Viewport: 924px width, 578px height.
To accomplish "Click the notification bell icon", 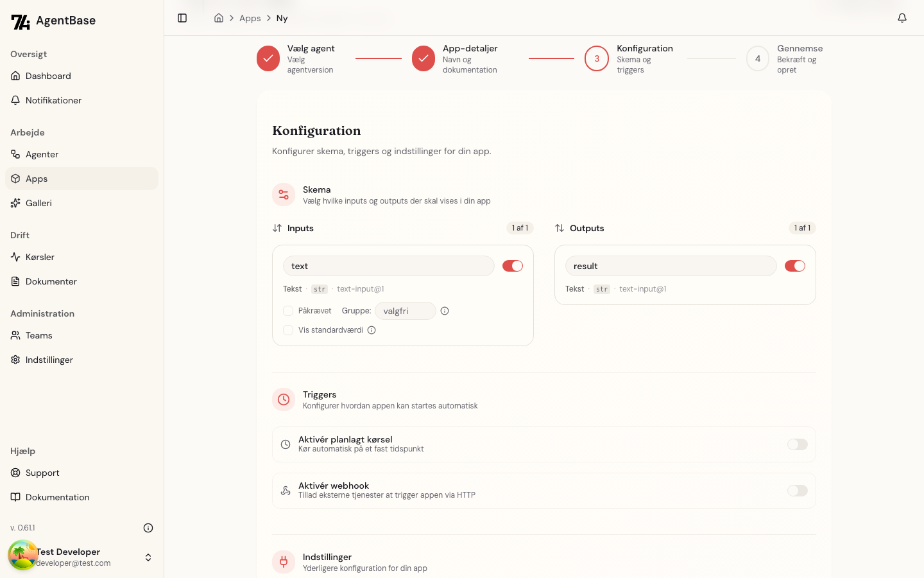I will click(x=902, y=18).
